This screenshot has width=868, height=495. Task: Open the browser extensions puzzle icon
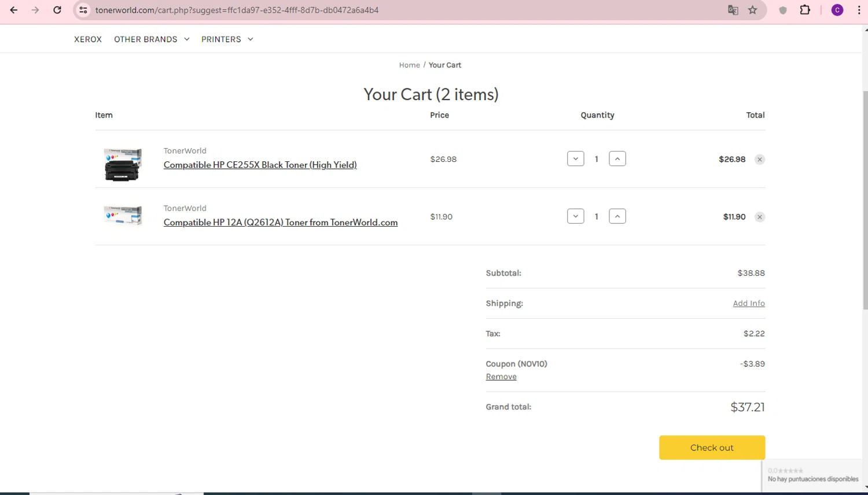pos(805,10)
